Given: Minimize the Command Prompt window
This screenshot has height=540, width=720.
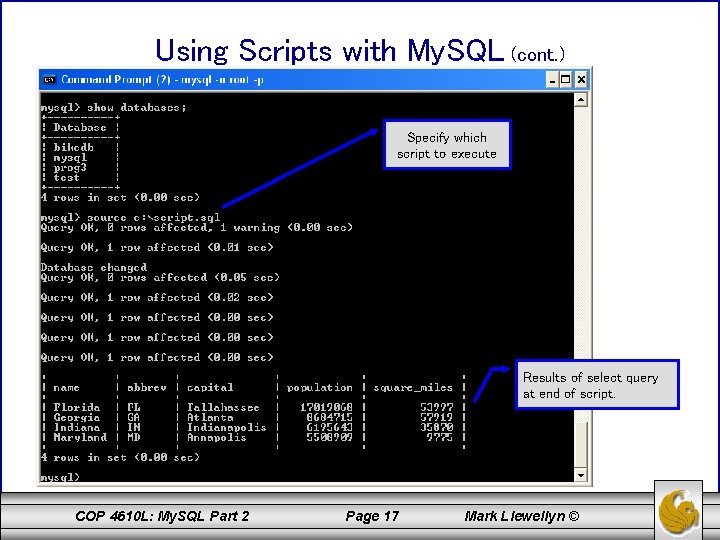Looking at the screenshot, I should [552, 80].
